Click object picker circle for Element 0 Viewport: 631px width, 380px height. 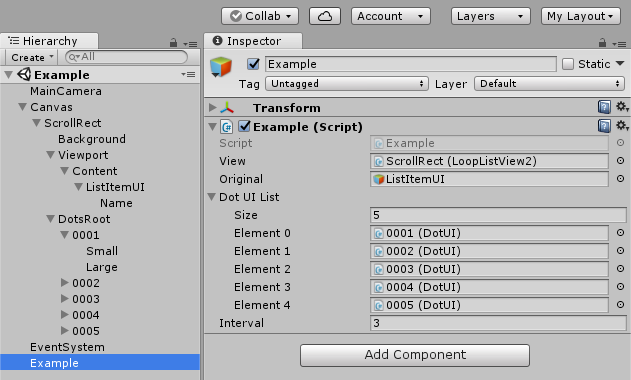click(x=621, y=233)
